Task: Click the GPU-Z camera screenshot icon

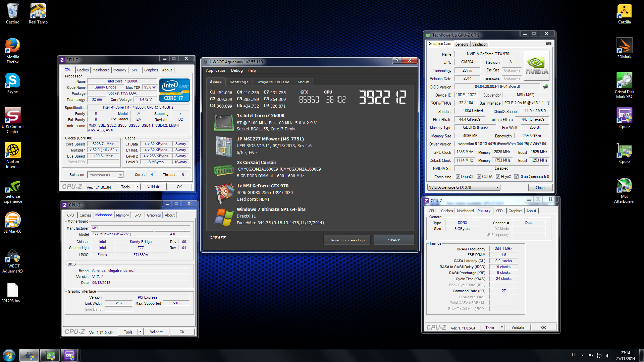Action: pyautogui.click(x=548, y=44)
